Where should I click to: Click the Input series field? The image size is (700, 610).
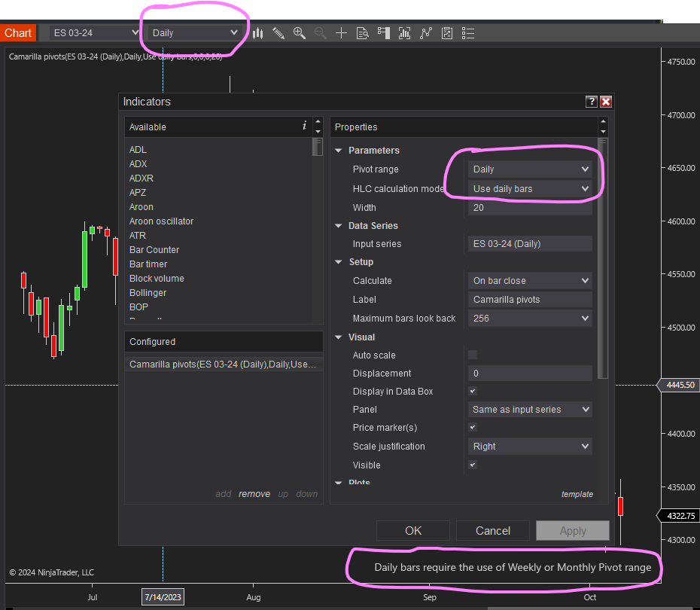531,244
